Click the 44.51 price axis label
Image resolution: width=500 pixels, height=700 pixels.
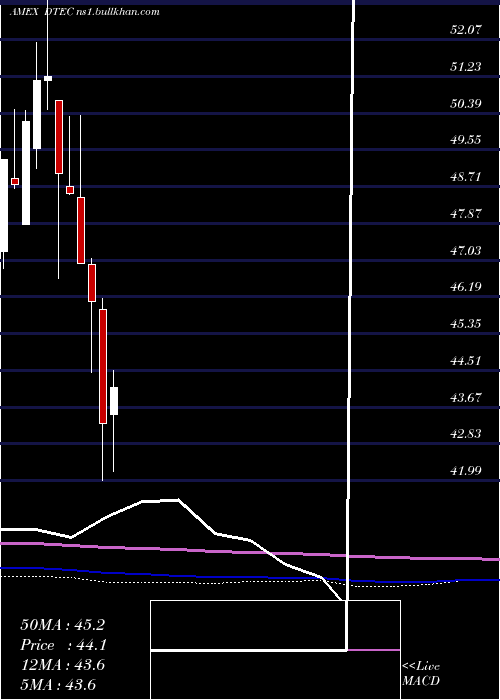(465, 360)
